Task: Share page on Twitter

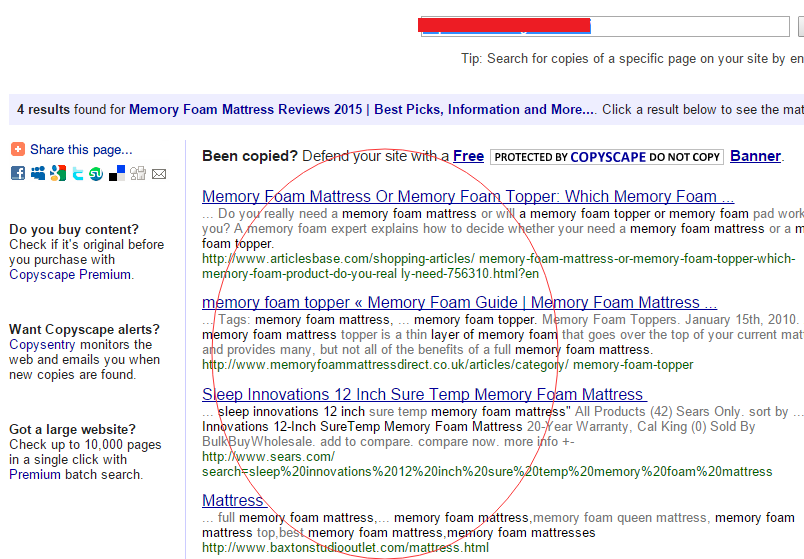Action: tap(77, 174)
